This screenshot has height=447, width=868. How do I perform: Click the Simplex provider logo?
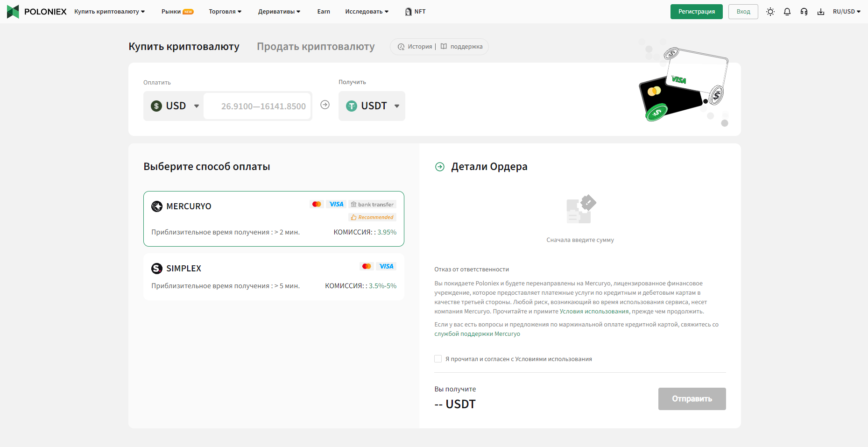pos(157,268)
